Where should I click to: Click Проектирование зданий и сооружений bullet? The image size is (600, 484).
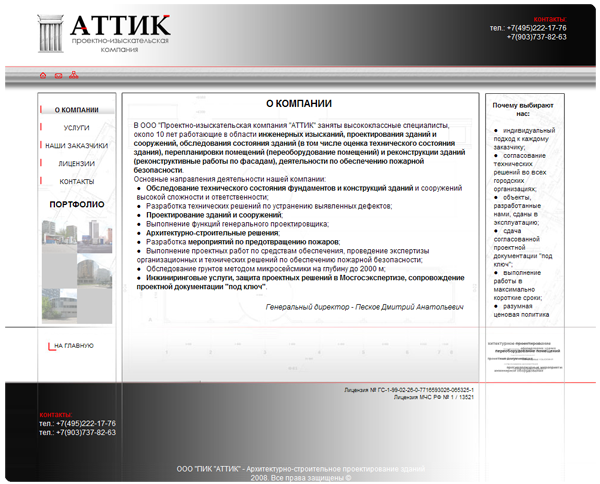point(214,215)
